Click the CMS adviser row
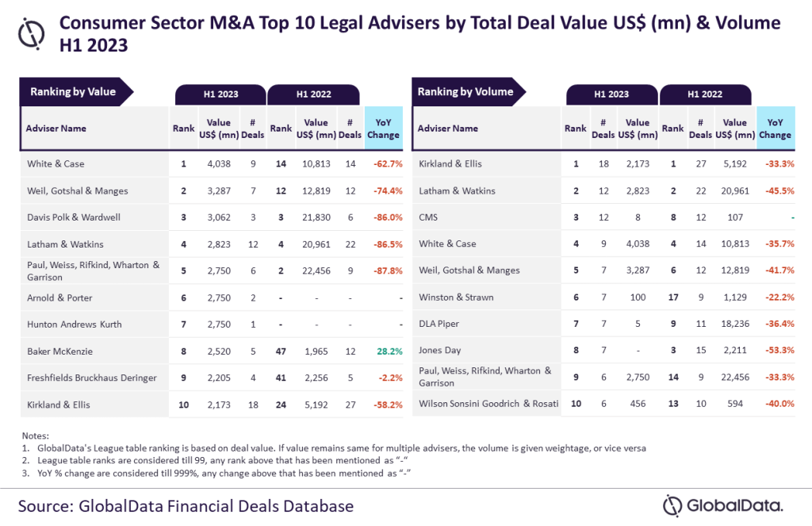 603,217
